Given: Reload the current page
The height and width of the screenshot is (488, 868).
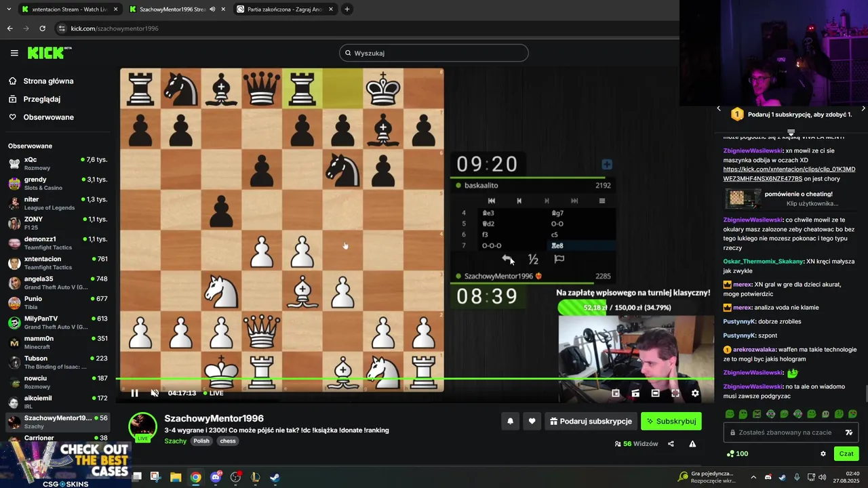Looking at the screenshot, I should pyautogui.click(x=42, y=28).
